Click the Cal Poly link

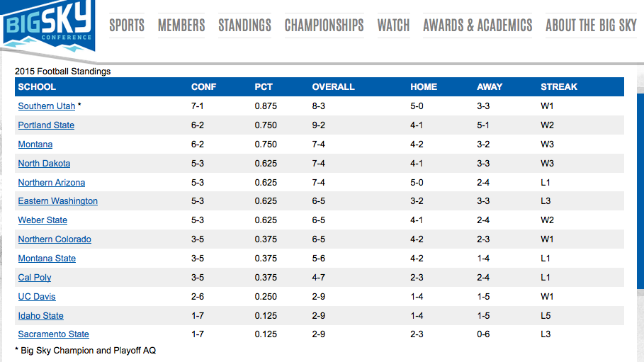coord(35,278)
